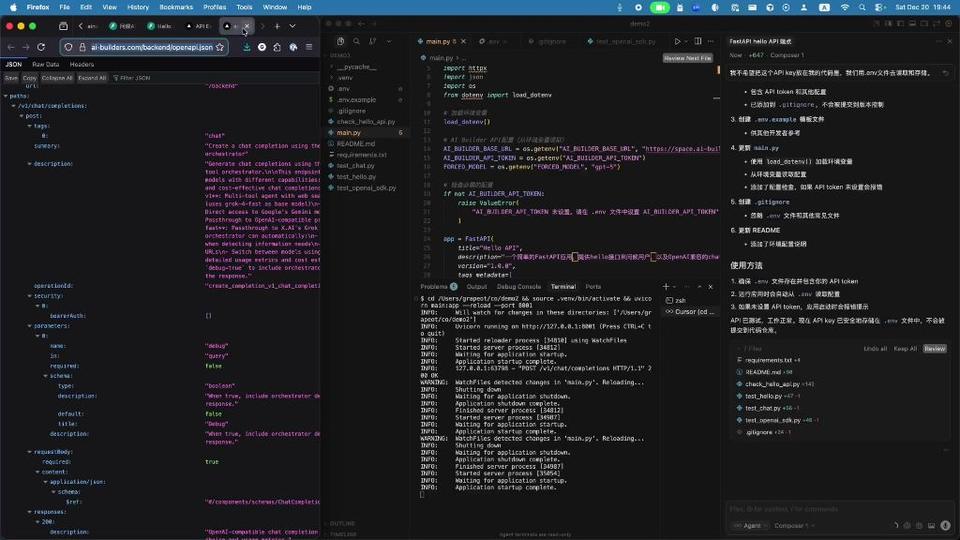Open the Firefox downloads panel

(246, 47)
